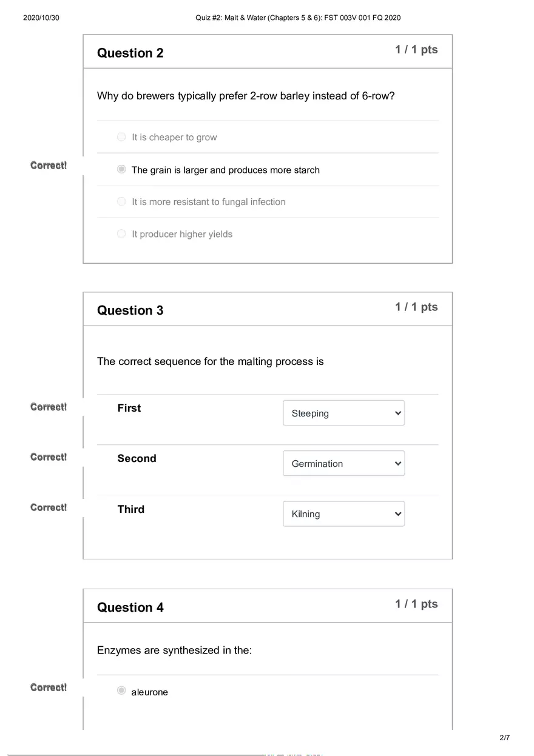Click the 'Question 3' heading
534x756 pixels.
point(130,310)
